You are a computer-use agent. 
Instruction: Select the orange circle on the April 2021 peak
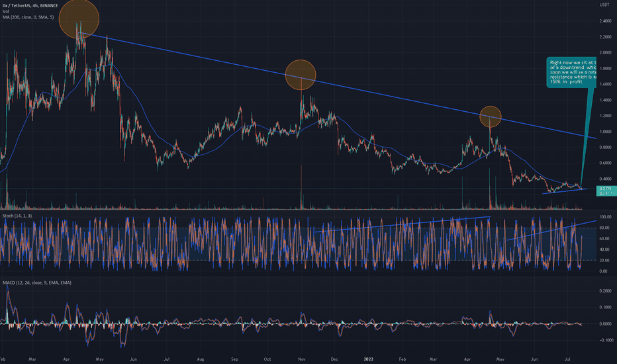[x=79, y=19]
